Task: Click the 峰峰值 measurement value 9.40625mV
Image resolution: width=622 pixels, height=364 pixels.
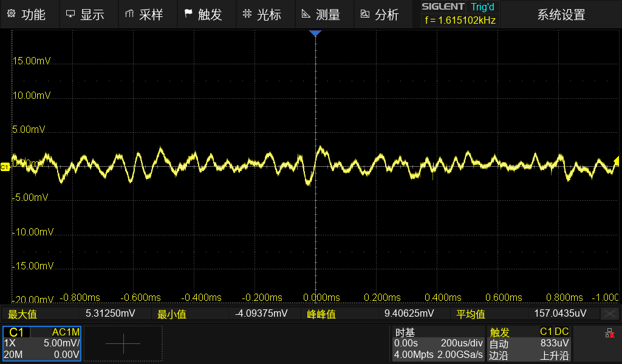Action: 409,313
